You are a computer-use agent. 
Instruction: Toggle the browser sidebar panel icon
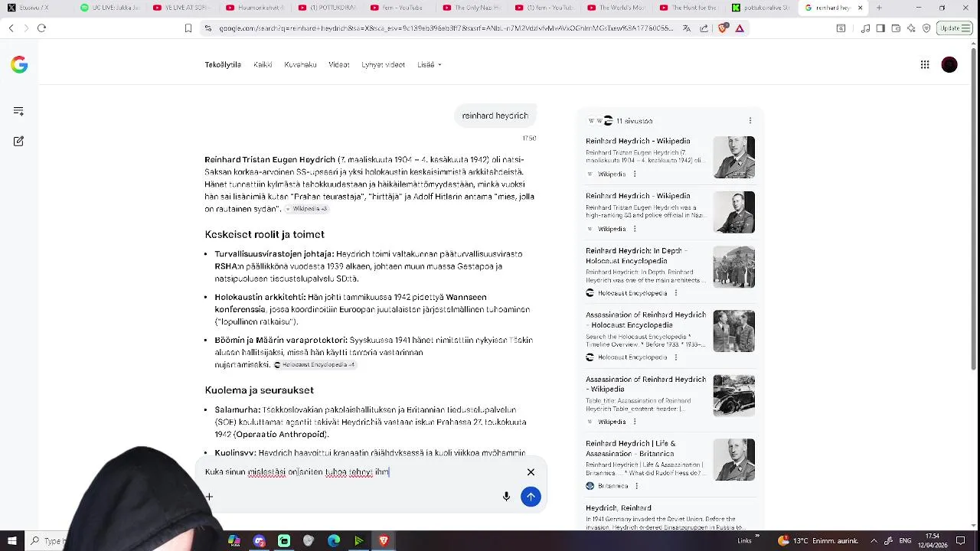[x=880, y=28]
